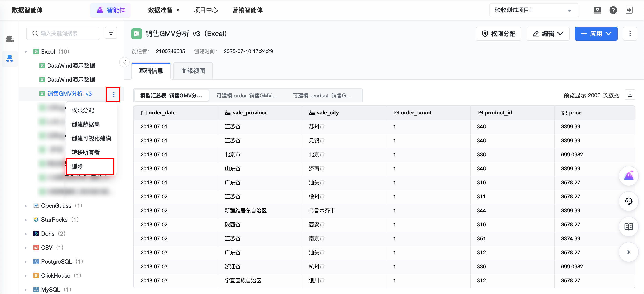
Task: Click the 权限分配 button at top
Action: (x=499, y=34)
